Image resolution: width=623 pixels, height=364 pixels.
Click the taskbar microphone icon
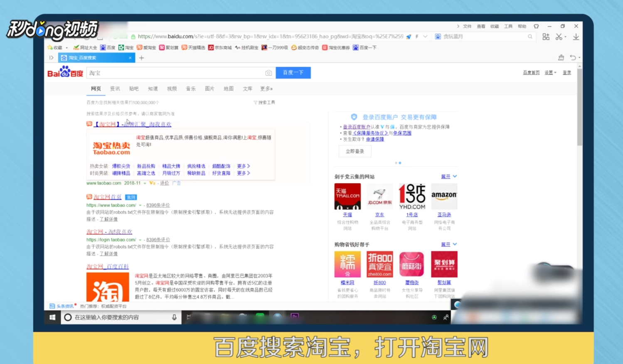click(x=174, y=317)
